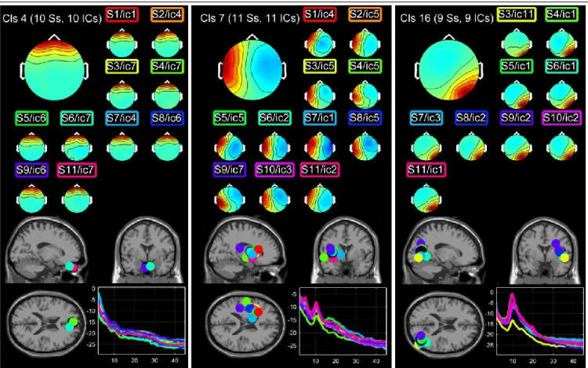Click the Cls 16 coronal brain slice
Screen dimensions: 588x368
[545, 250]
